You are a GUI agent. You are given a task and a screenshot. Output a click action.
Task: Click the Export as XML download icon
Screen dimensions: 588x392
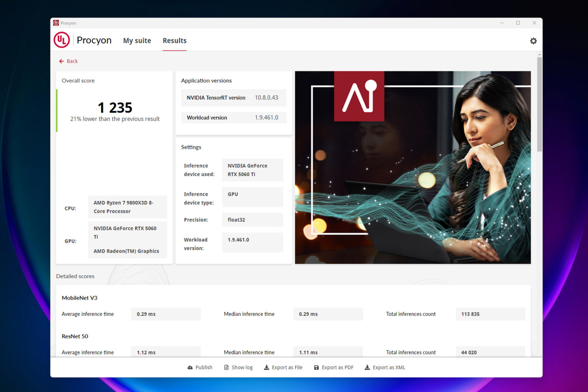click(x=367, y=368)
